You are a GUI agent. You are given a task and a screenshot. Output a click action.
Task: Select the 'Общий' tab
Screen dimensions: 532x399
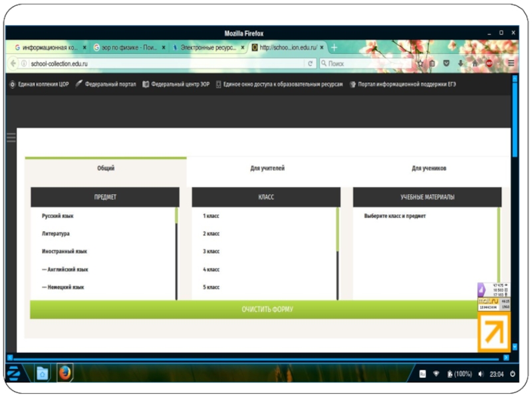click(106, 168)
